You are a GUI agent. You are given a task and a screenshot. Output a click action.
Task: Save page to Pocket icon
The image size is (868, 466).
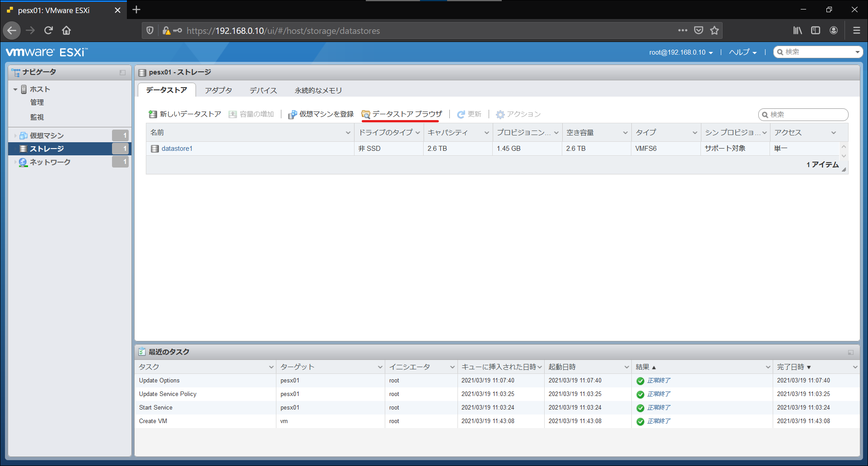pos(699,31)
